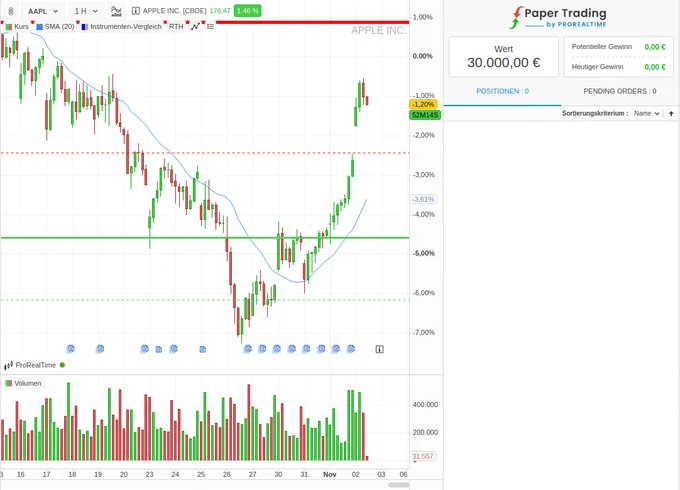The width and height of the screenshot is (680, 490).
Task: Open the document marker above date 25
Action: [x=203, y=349]
